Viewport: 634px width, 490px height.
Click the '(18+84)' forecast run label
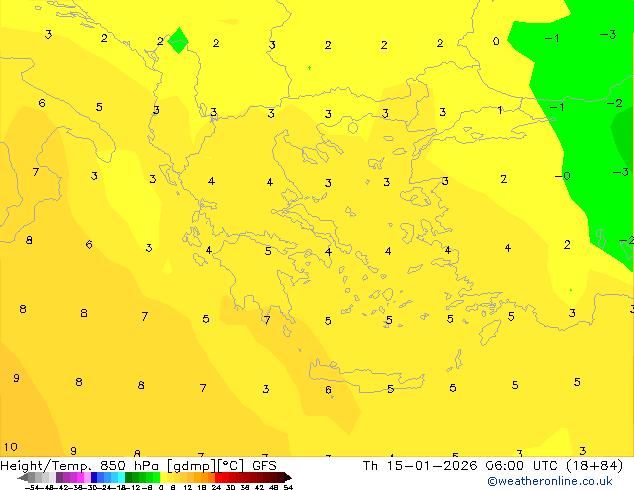[594, 466]
